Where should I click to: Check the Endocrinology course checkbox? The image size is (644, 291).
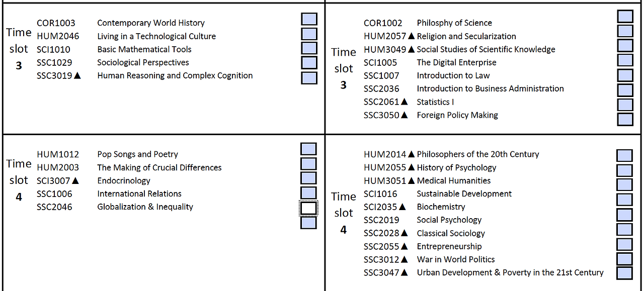308,178
